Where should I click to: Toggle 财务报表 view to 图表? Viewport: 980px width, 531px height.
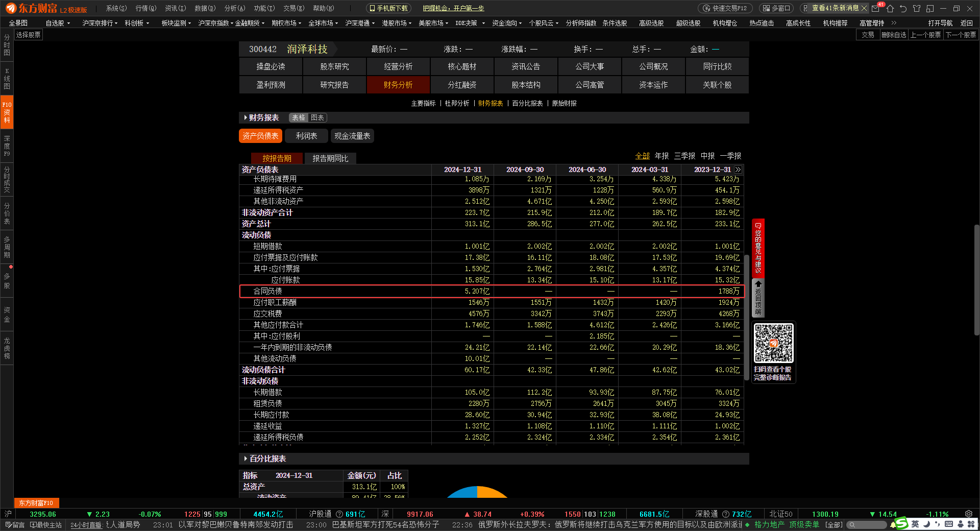317,118
